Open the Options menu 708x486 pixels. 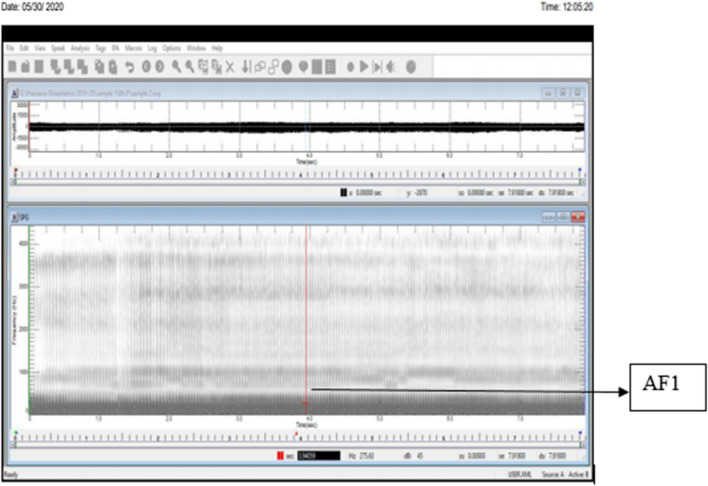(x=172, y=48)
